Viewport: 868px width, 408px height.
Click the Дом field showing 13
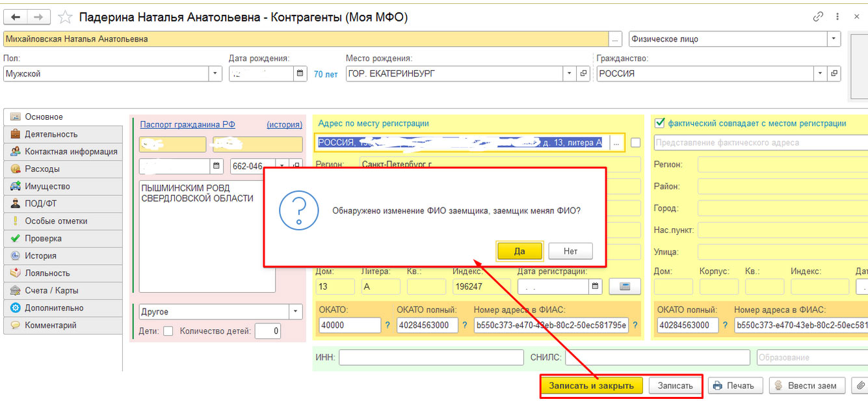pyautogui.click(x=335, y=286)
